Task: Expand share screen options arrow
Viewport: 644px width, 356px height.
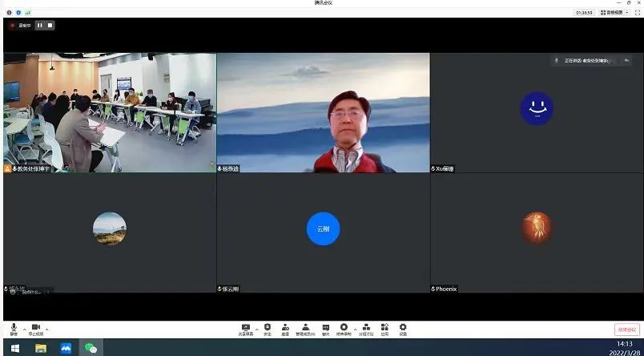Action: [256, 329]
